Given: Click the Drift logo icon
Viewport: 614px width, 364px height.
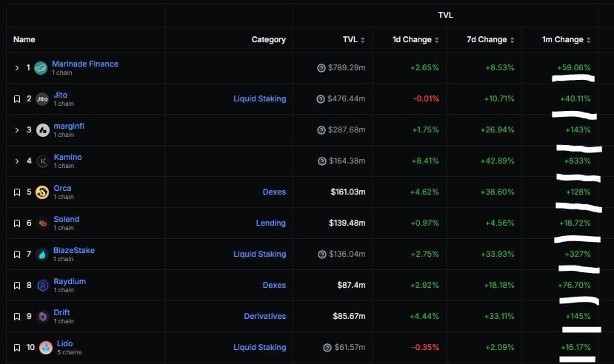Looking at the screenshot, I should click(x=43, y=317).
